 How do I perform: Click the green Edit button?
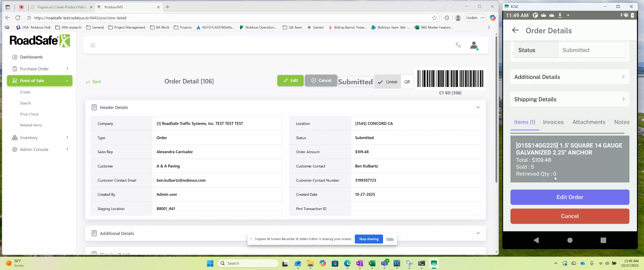point(290,81)
